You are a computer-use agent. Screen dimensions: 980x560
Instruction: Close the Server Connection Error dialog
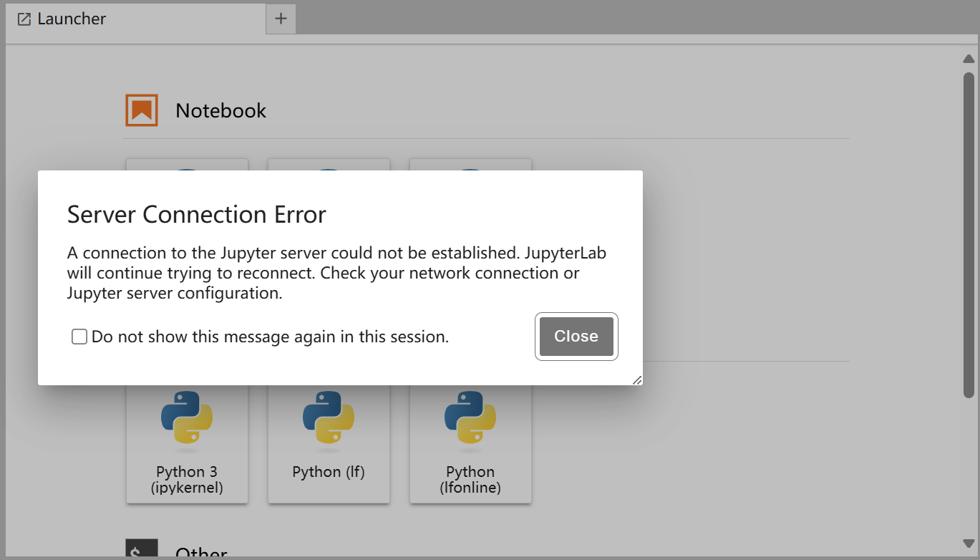point(576,337)
